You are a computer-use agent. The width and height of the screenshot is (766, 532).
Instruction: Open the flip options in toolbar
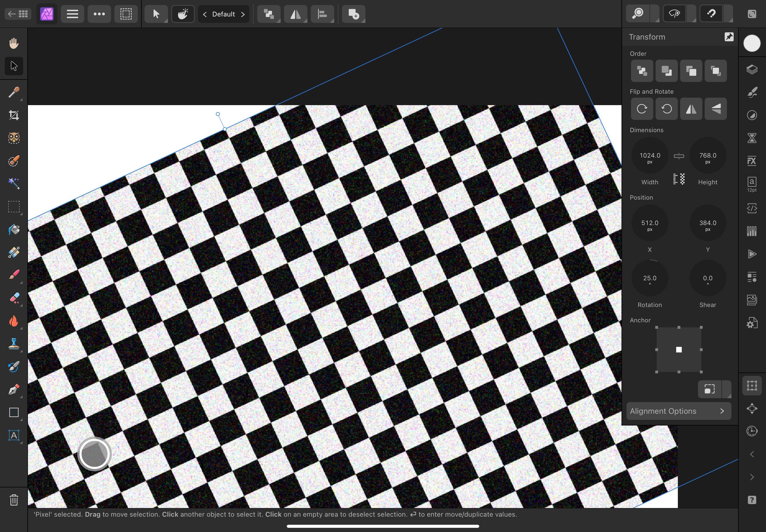pyautogui.click(x=295, y=14)
